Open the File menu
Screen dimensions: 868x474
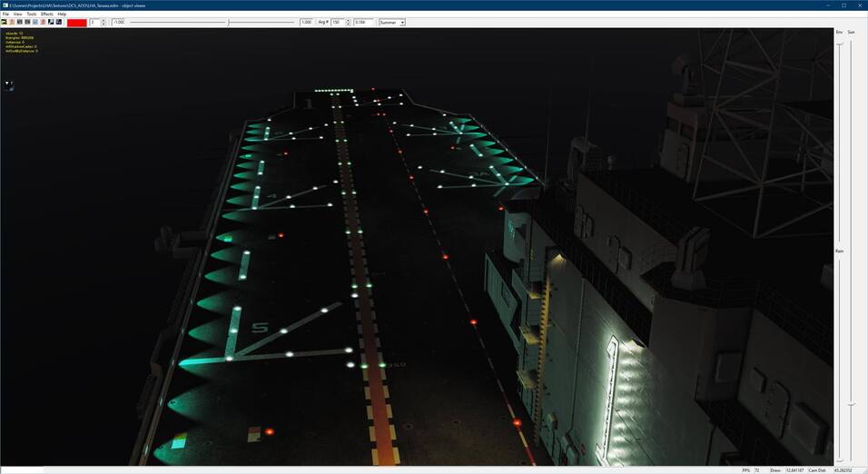coord(5,14)
